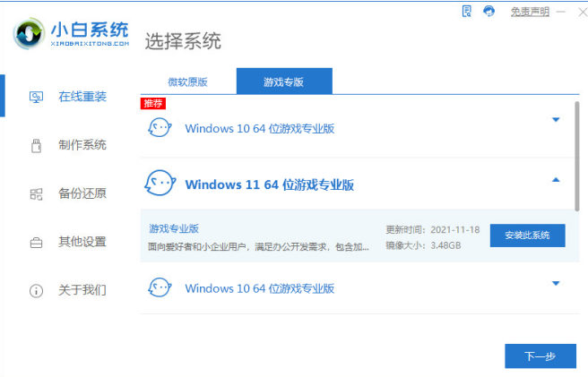Click the 制作系统 USB drive icon
This screenshot has height=377, width=588.
click(37, 146)
